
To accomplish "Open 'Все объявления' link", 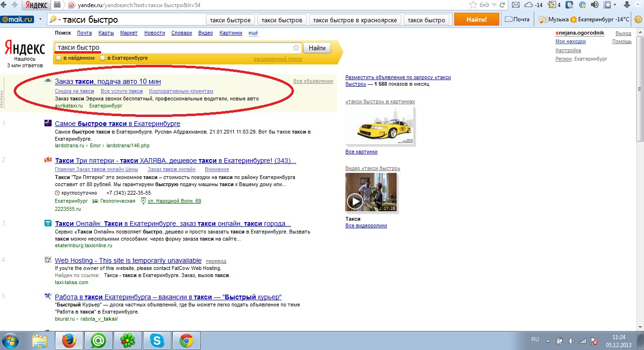I will [x=313, y=81].
